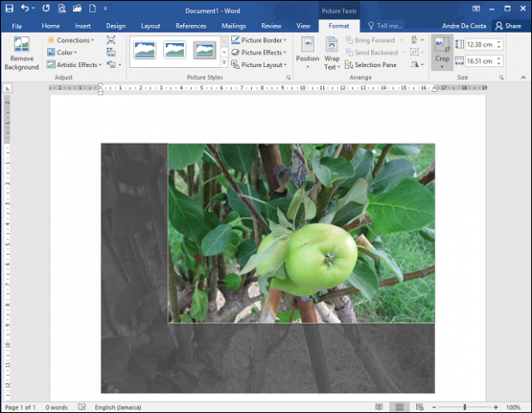This screenshot has height=413, width=532.
Task: Click the Andre Da Costa account name
Action: pos(464,26)
